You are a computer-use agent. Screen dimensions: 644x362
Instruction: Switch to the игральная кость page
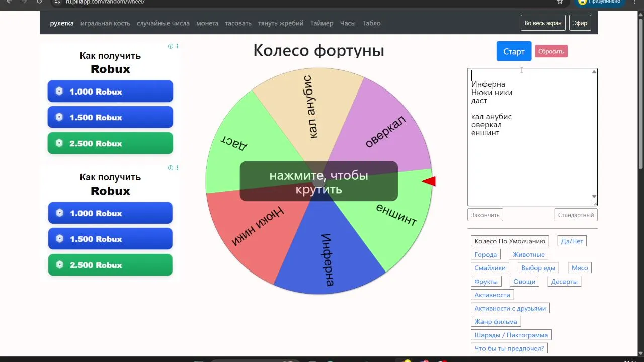105,23
